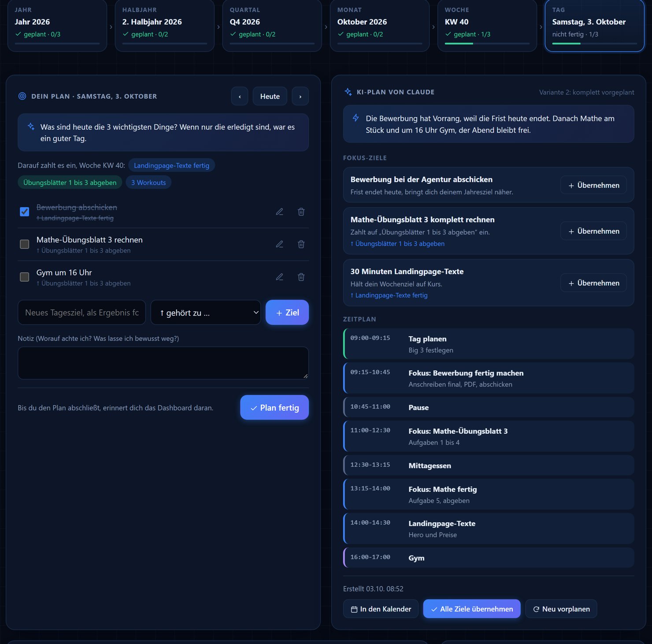The height and width of the screenshot is (644, 652).
Task: Switch to the 'KW 40' week card
Action: point(487,26)
